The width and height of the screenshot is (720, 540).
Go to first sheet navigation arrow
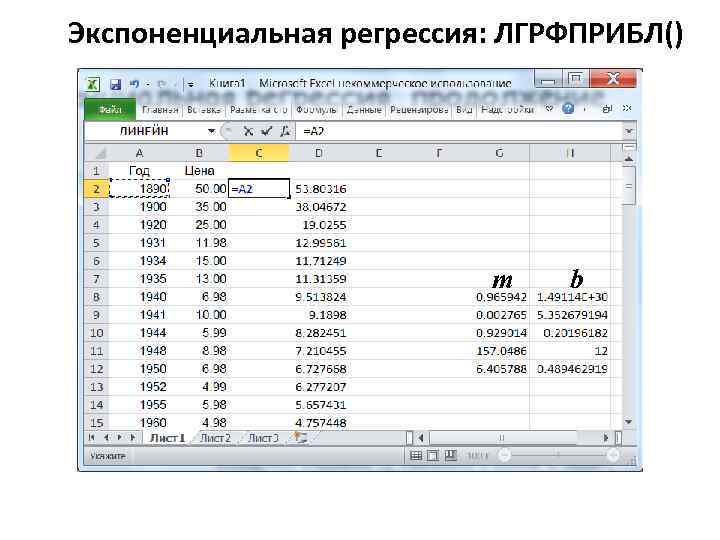click(x=91, y=438)
